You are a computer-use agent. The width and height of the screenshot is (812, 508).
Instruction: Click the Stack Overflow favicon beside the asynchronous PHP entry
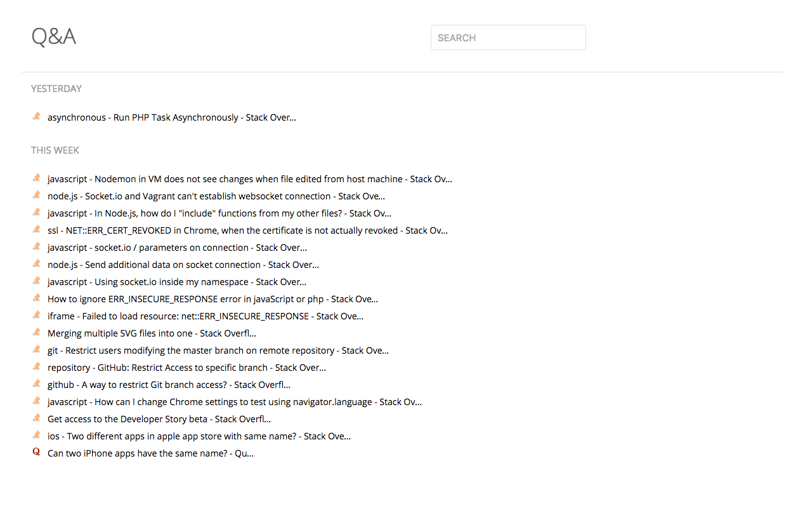tap(36, 116)
